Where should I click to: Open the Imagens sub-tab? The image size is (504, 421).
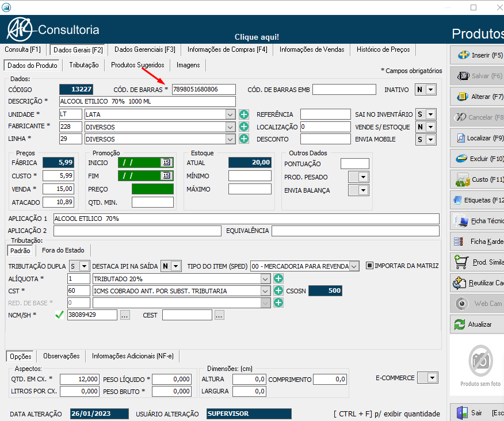click(188, 65)
